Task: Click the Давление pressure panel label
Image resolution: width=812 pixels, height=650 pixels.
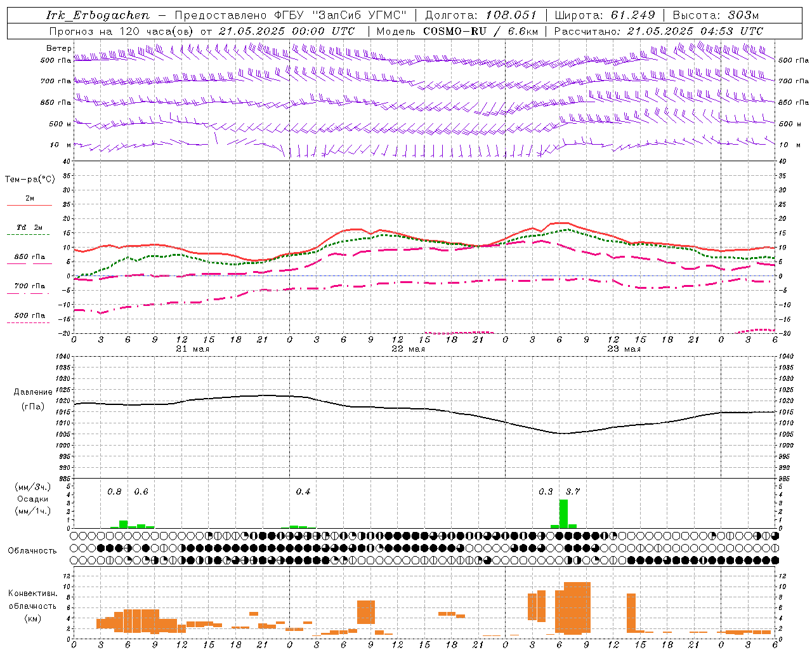Action: pyautogui.click(x=33, y=392)
